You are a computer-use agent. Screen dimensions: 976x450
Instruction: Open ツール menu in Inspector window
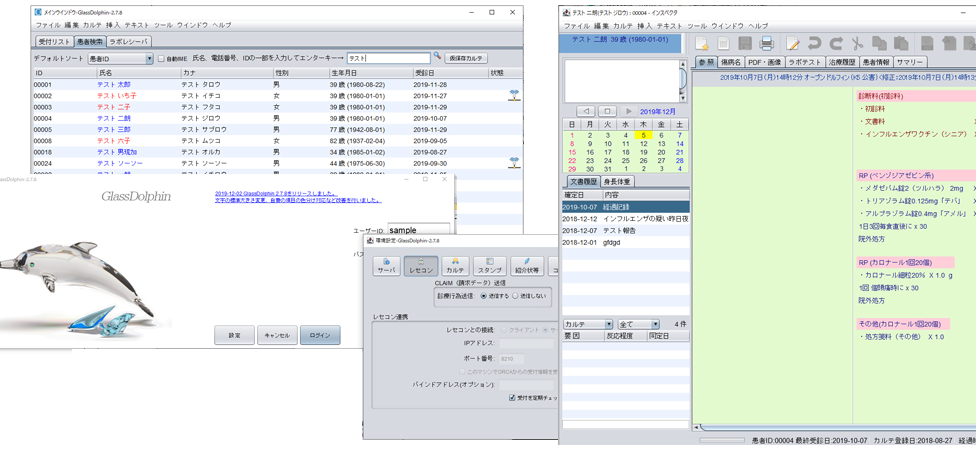coord(697,26)
